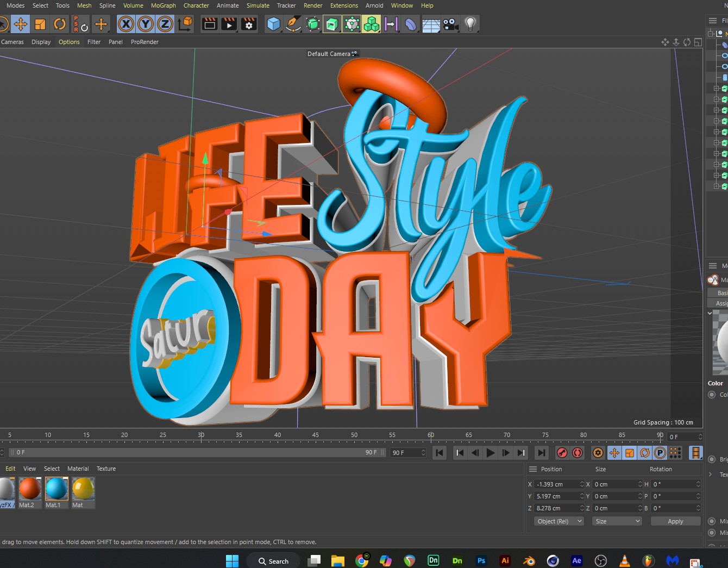Open the viewport Options menu
The image size is (728, 568).
pos(69,42)
